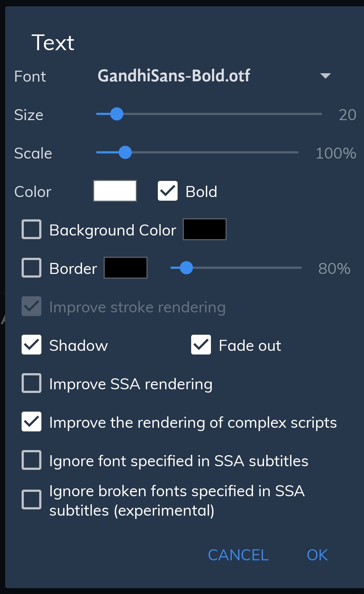This screenshot has height=594, width=364.
Task: Click the Scale slider handle
Action: (126, 153)
